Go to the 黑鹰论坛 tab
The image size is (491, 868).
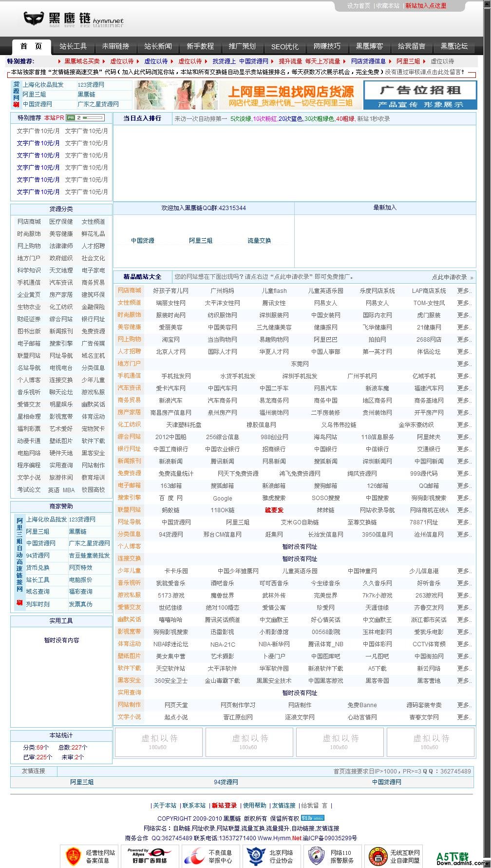(454, 46)
